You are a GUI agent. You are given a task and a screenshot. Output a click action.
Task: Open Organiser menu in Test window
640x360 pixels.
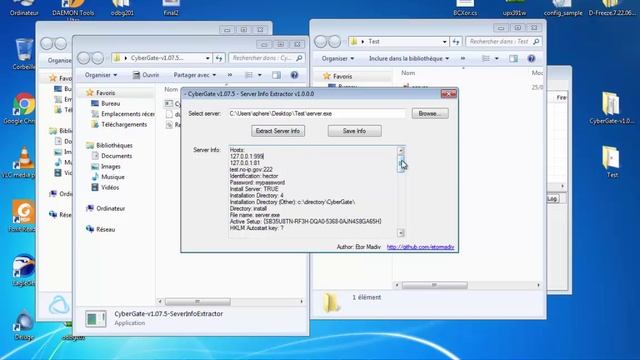pyautogui.click(x=338, y=59)
